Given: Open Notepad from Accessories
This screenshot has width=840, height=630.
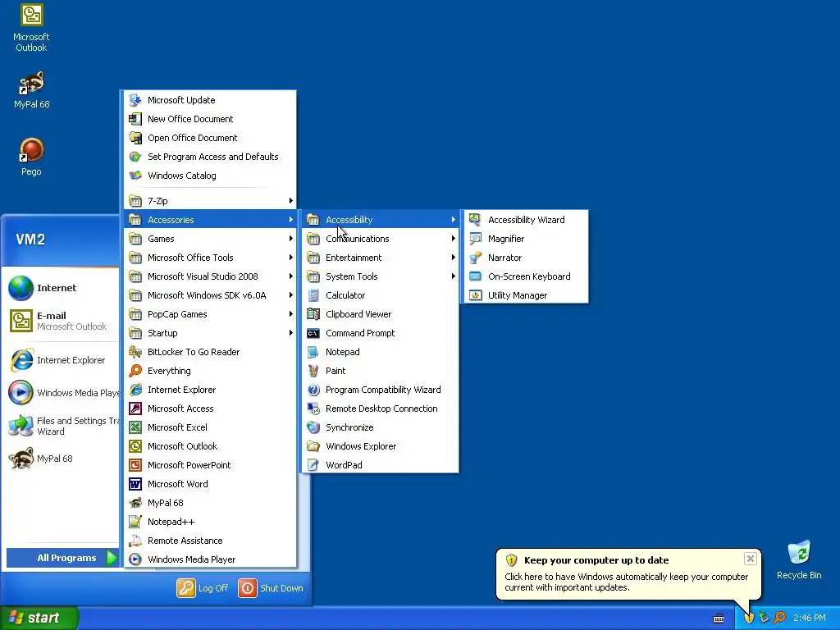Looking at the screenshot, I should [x=380, y=352].
